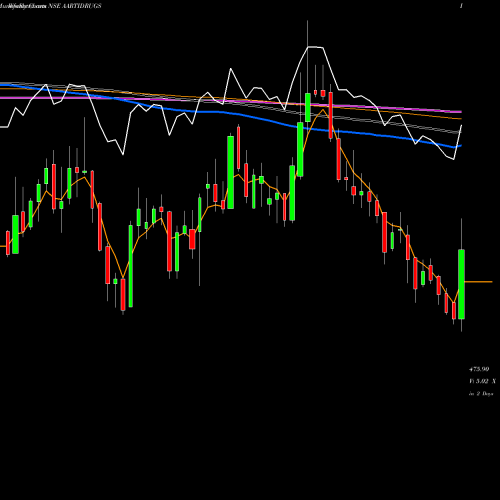500x500 pixels.
Task: Click the NSE AARTIDRUGS chart title
Action: coord(75,6)
